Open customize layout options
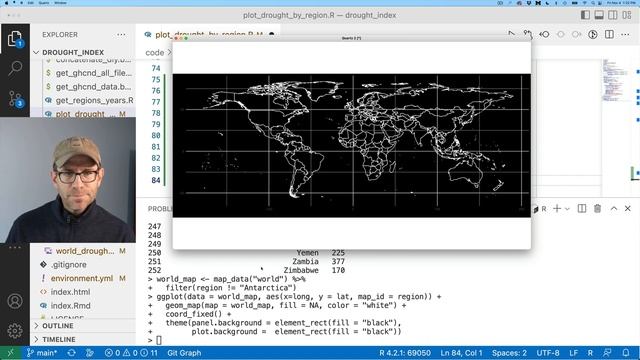This screenshot has width=640, height=360. tap(627, 15)
